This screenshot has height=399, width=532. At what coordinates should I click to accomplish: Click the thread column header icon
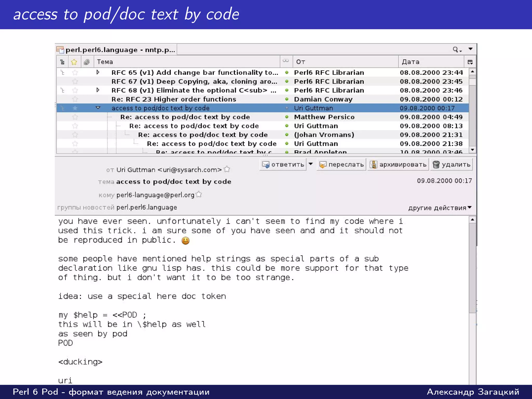pos(62,62)
